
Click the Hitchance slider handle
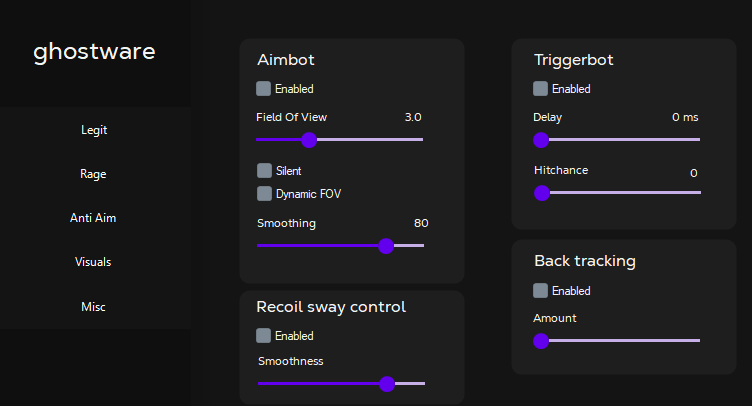click(542, 193)
